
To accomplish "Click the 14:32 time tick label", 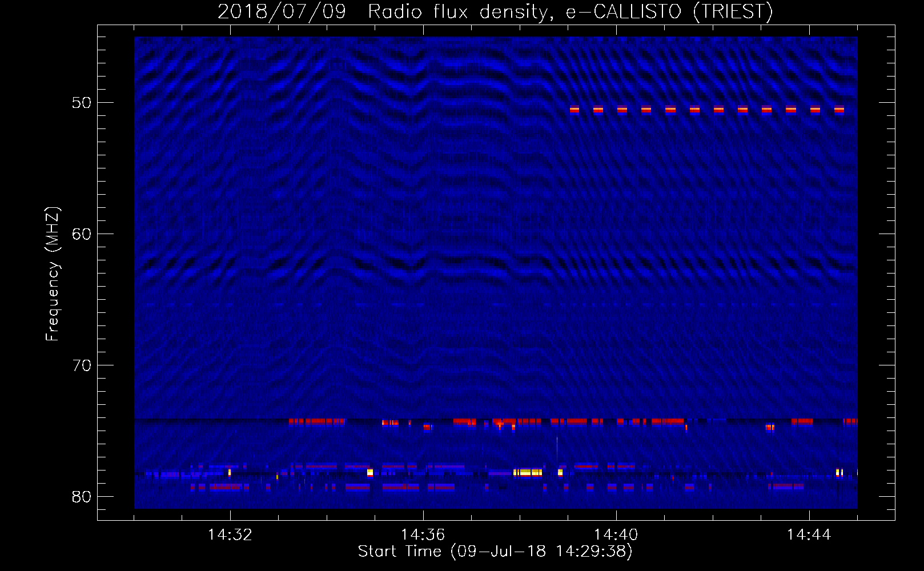I will click(x=230, y=534).
